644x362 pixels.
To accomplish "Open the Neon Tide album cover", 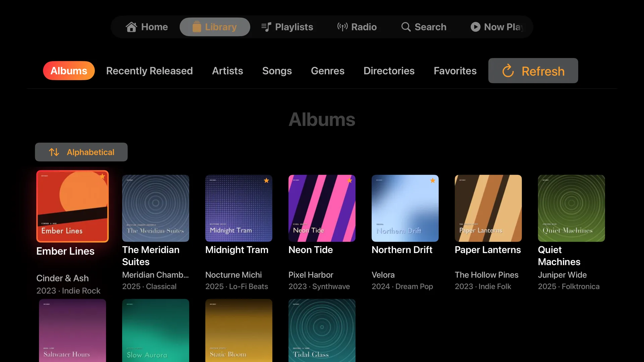I will 322,208.
